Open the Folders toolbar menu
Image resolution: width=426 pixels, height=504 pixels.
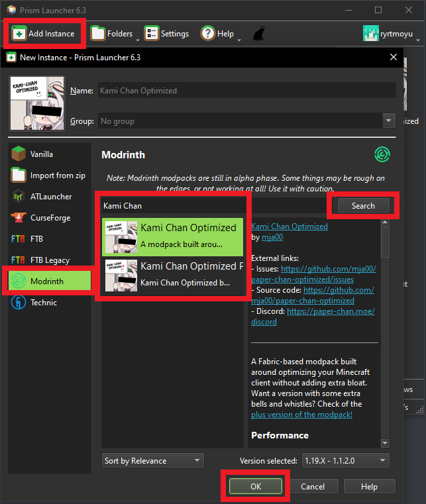pos(115,33)
